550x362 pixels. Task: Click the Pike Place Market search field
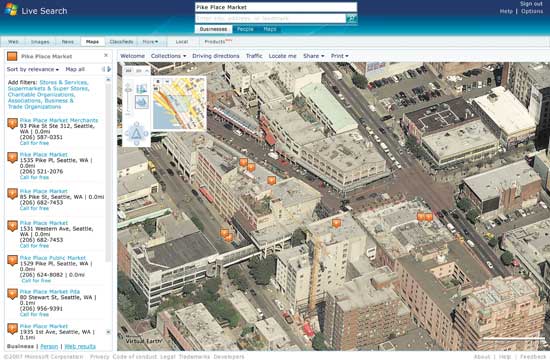[x=276, y=7]
